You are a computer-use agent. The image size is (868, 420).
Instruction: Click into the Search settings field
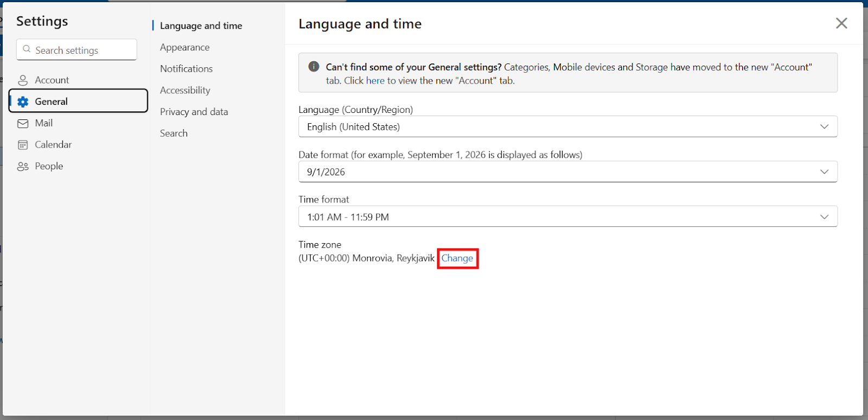pos(81,50)
